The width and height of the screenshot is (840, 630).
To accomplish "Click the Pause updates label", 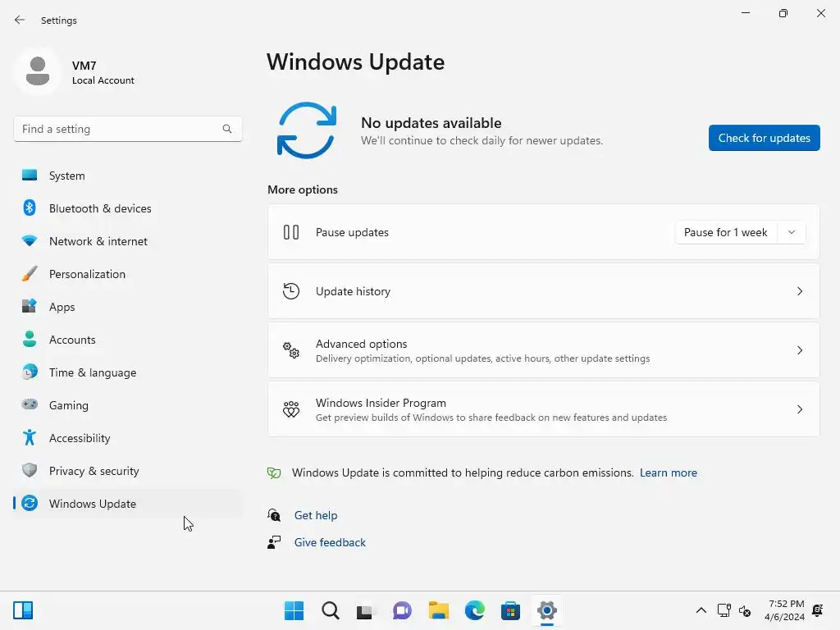I will pos(352,232).
